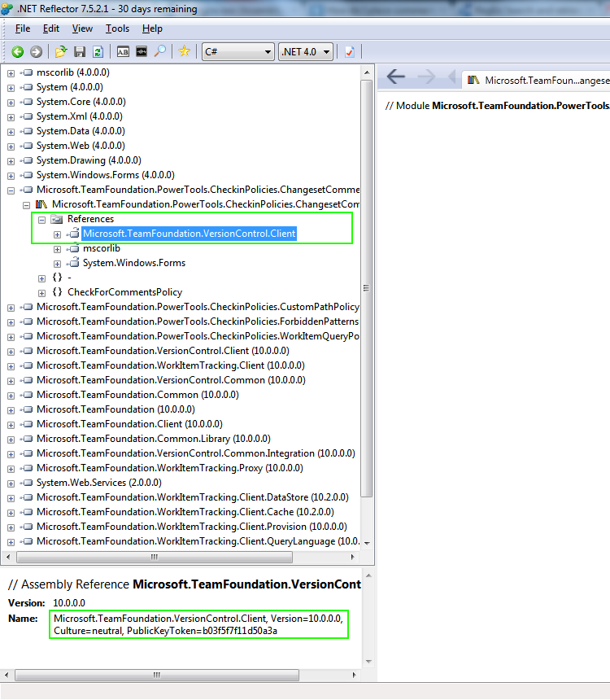Open the Tools menu
610x700 pixels.
tap(117, 28)
